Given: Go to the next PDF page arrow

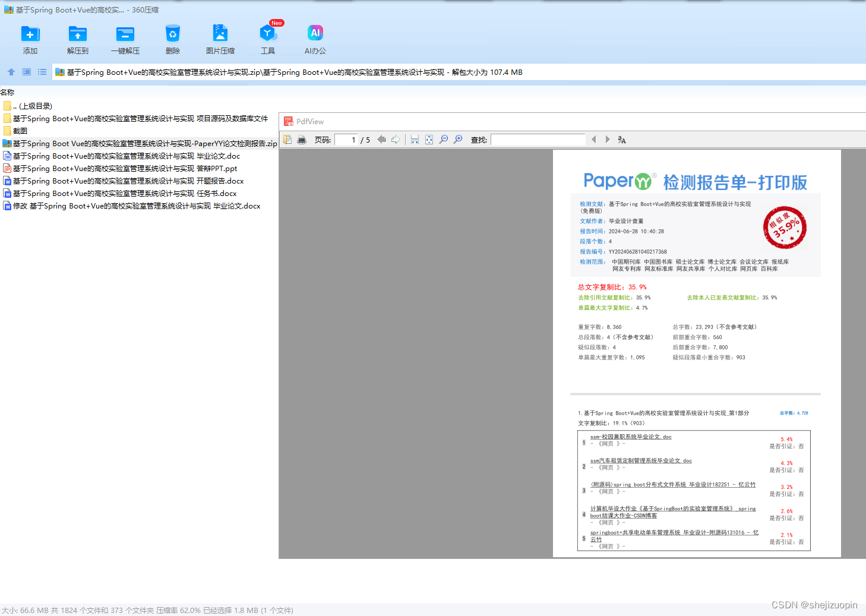Looking at the screenshot, I should tap(396, 140).
